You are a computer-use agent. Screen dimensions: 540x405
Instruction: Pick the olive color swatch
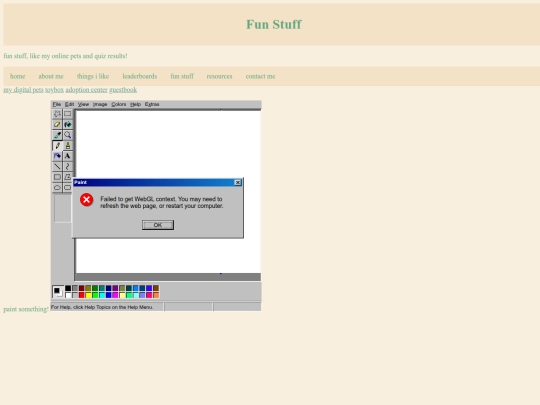(89, 288)
